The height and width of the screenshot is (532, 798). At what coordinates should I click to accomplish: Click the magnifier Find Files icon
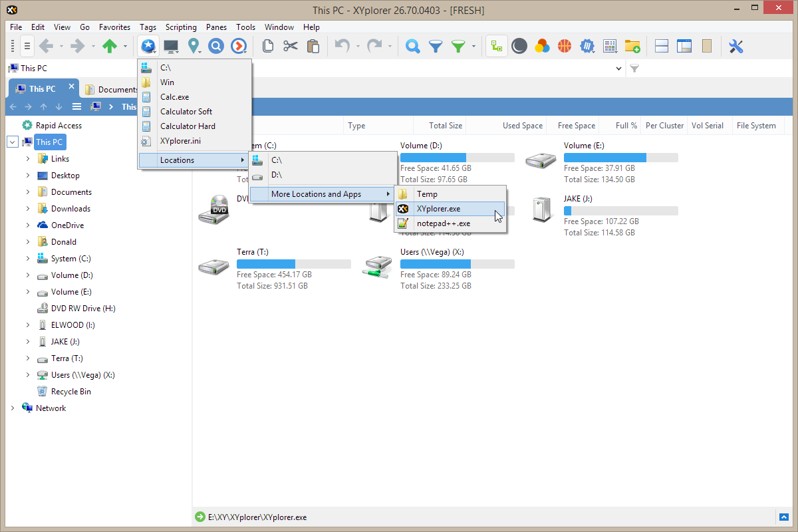413,46
